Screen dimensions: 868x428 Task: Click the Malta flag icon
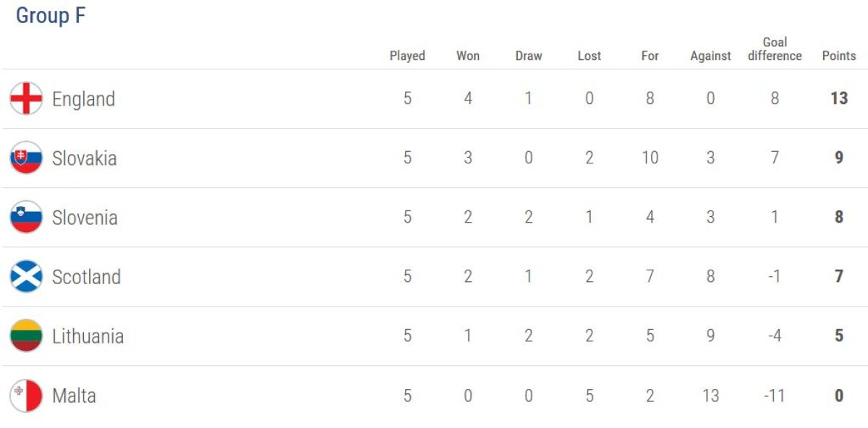26,395
